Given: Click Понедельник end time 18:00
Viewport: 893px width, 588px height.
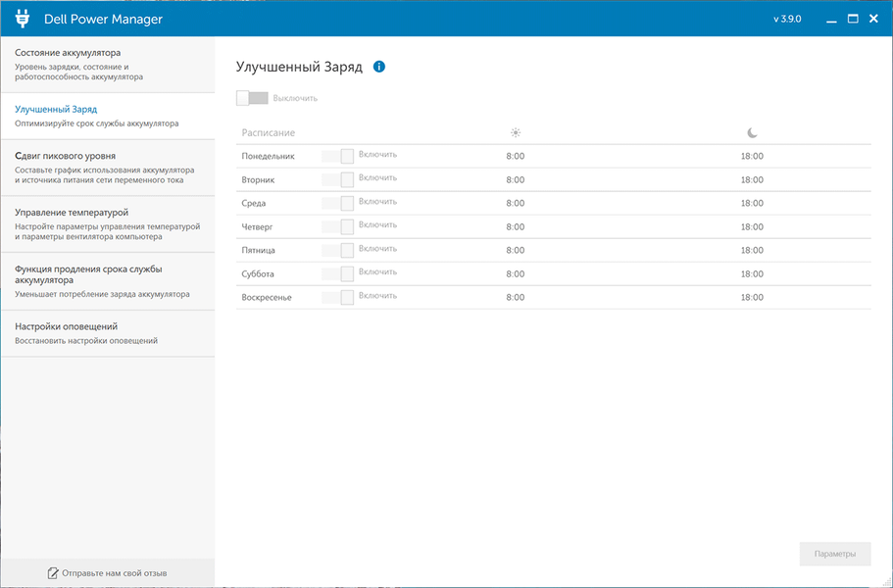Looking at the screenshot, I should pyautogui.click(x=752, y=156).
